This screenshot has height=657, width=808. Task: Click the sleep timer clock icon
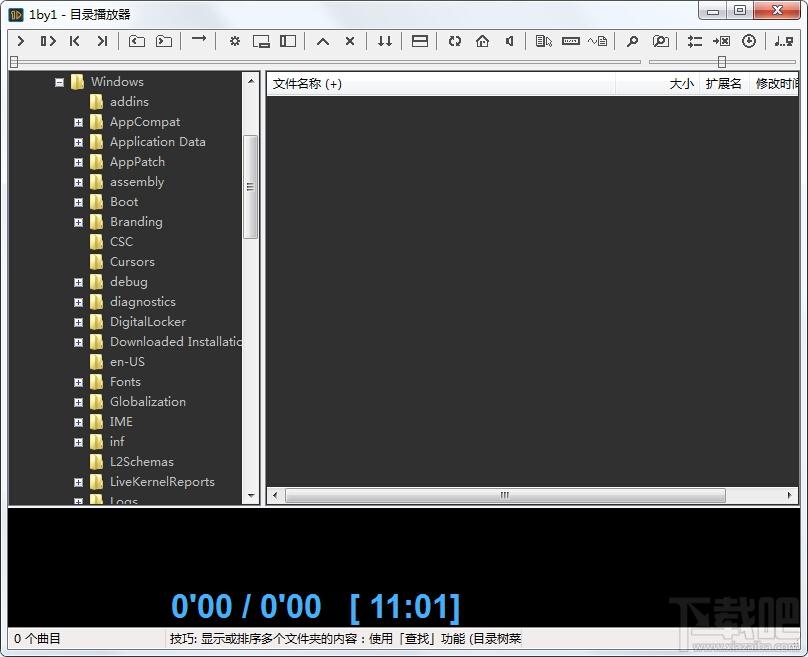point(749,41)
